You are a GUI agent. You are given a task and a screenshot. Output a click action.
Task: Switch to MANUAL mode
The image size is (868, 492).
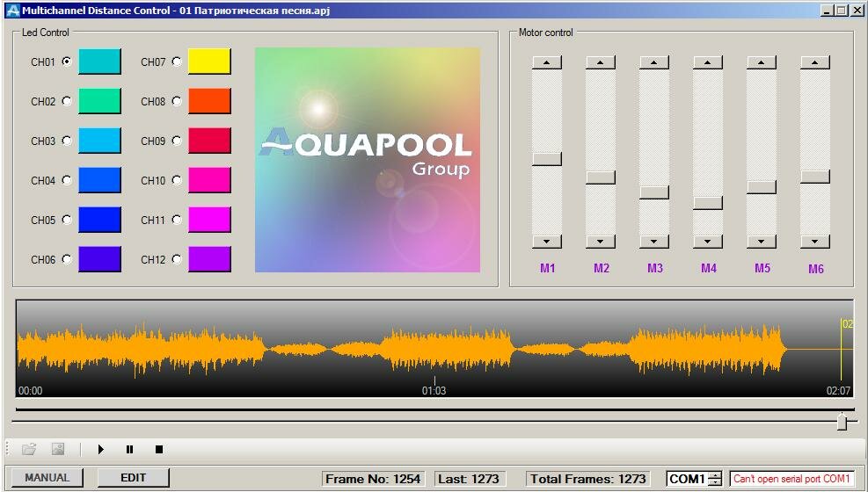pos(47,478)
